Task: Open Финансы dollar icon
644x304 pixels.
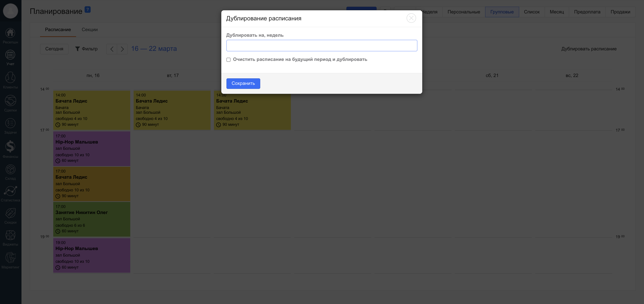Action: pos(10,147)
